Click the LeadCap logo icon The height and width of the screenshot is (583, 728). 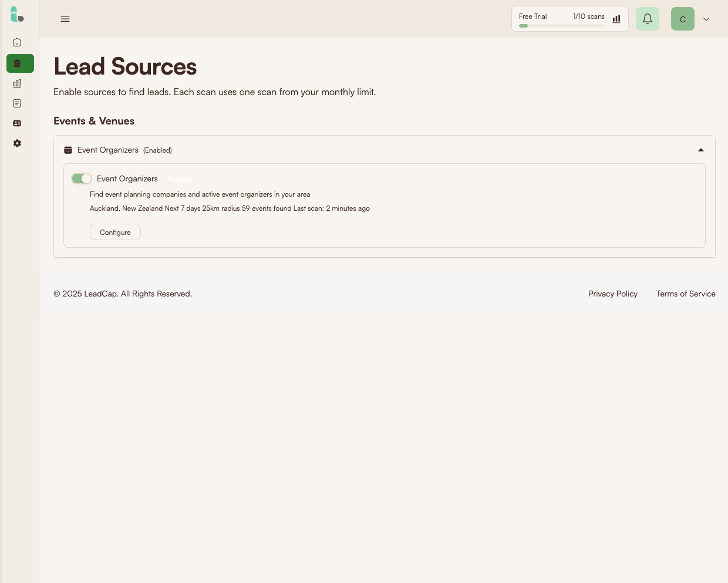[x=17, y=15]
